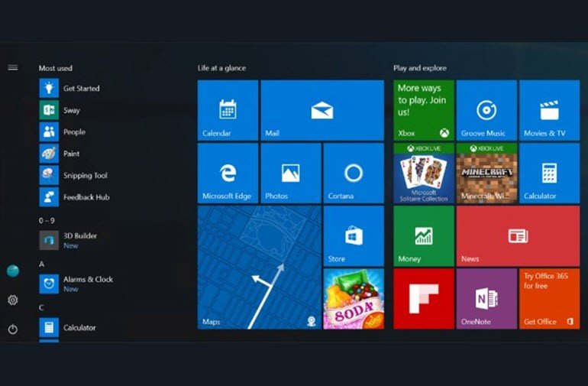Launch Sway from Most used list
Viewport: 588px width, 386px height.
click(x=60, y=110)
